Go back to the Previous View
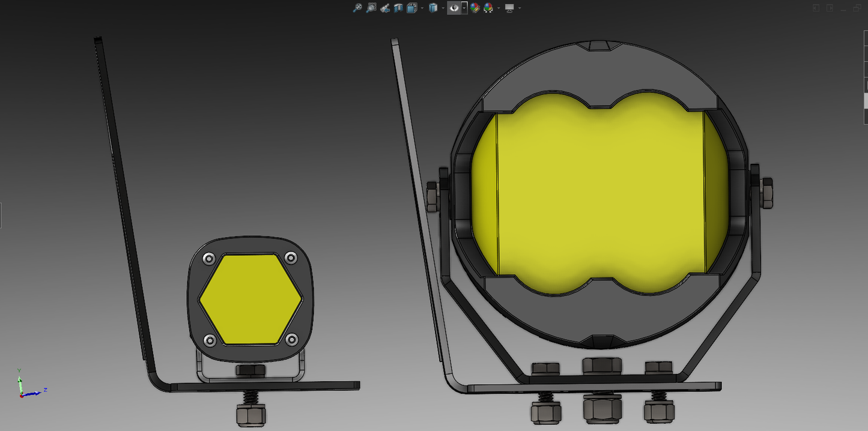 click(x=385, y=8)
